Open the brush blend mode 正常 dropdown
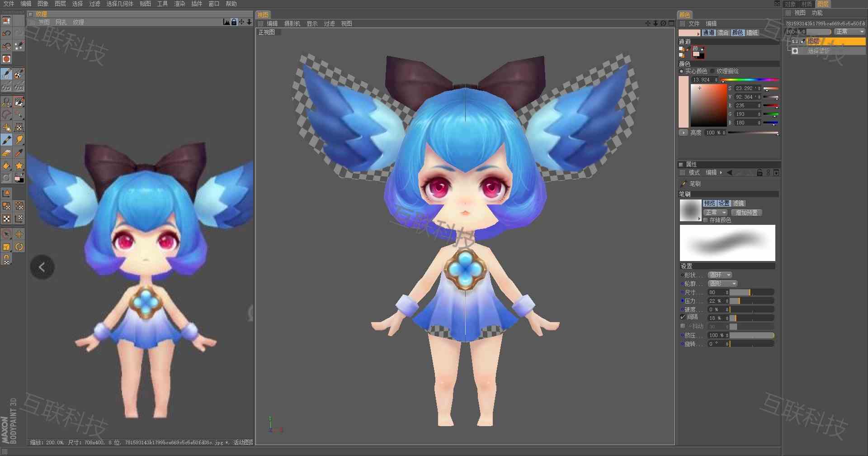 [716, 213]
